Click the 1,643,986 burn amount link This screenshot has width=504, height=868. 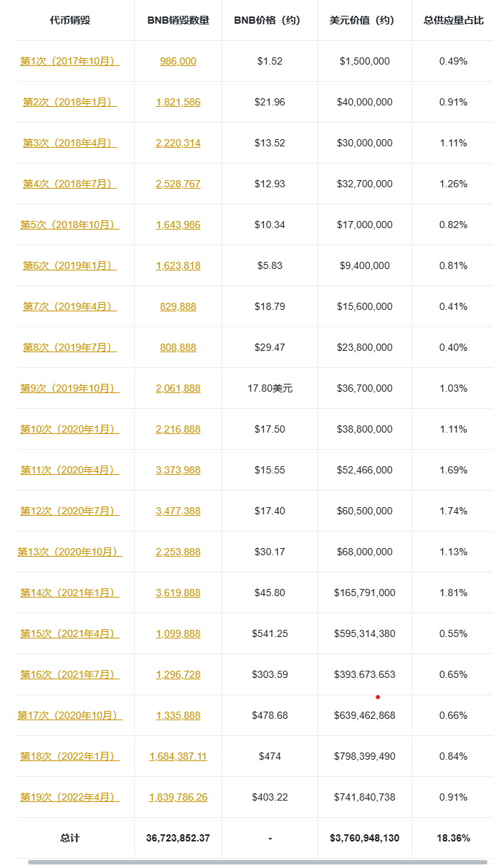click(178, 225)
